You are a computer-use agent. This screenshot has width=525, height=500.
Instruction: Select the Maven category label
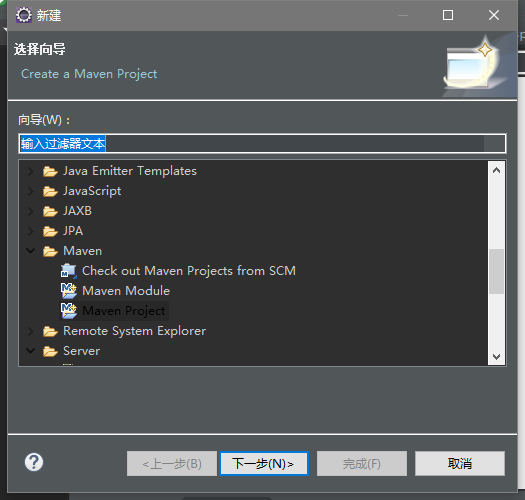tap(82, 251)
